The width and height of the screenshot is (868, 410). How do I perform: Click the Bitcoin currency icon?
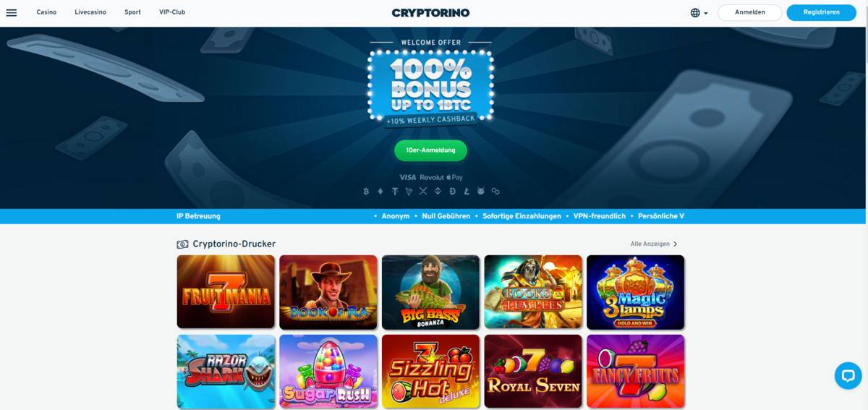(x=366, y=192)
